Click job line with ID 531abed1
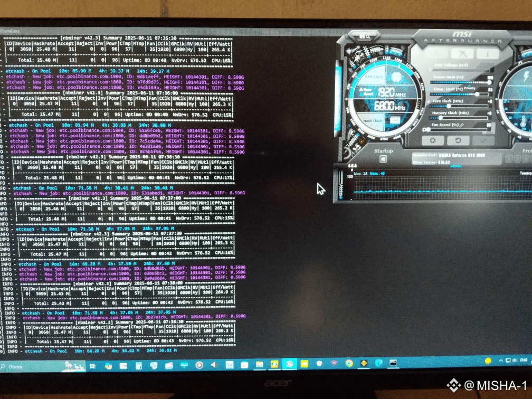Viewport: 532px width, 399px height. (x=129, y=193)
